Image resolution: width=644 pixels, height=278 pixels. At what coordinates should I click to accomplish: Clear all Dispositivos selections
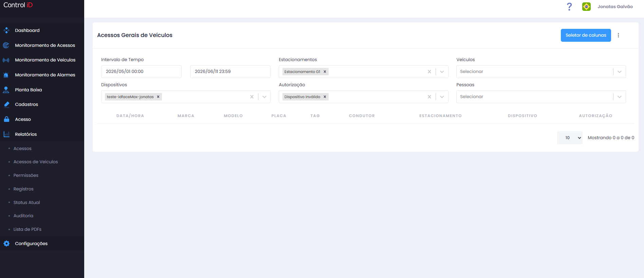tap(252, 97)
